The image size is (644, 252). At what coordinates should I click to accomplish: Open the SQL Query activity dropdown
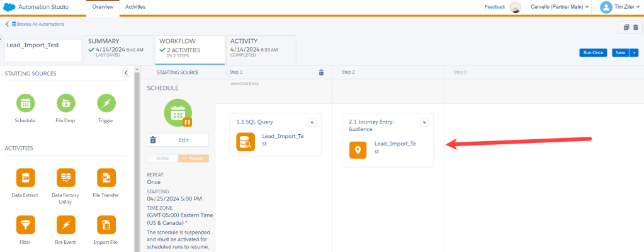[312, 122]
